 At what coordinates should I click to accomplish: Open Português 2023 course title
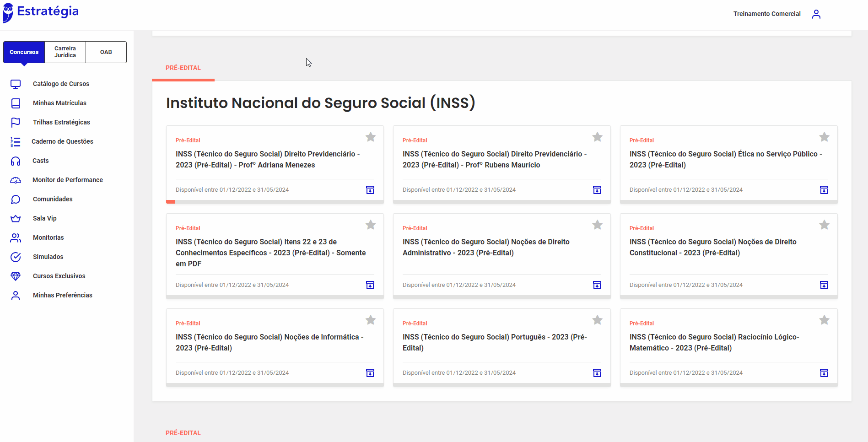495,342
